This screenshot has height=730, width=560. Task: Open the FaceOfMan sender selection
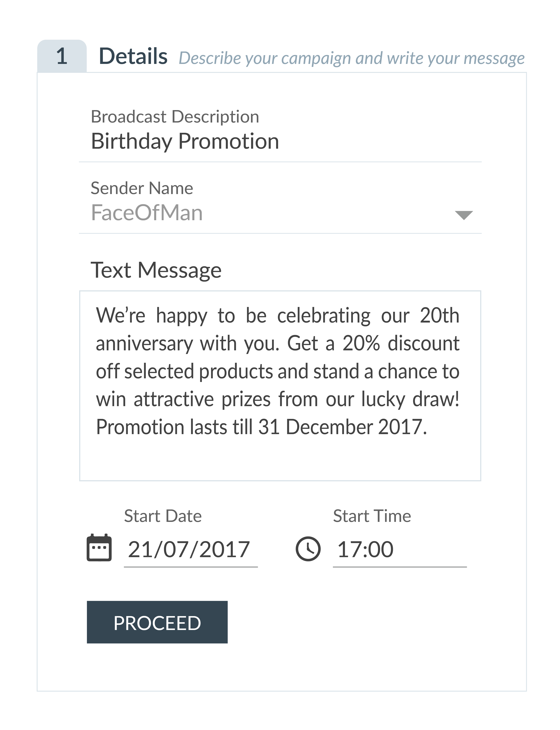pyautogui.click(x=280, y=213)
